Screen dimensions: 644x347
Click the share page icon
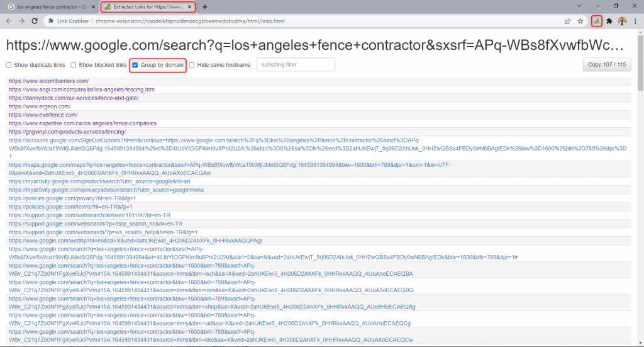(x=567, y=21)
